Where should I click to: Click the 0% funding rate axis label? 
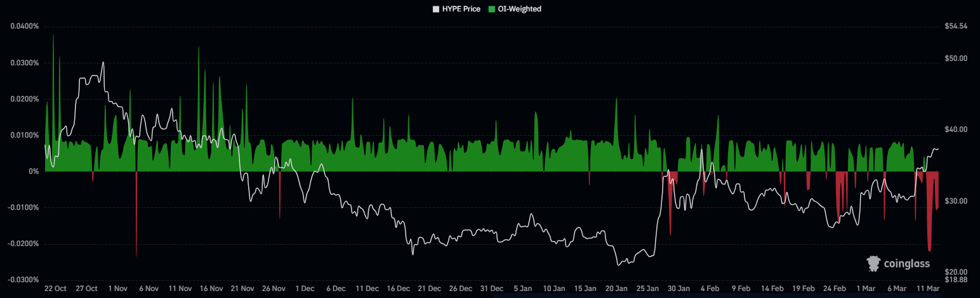pos(34,171)
